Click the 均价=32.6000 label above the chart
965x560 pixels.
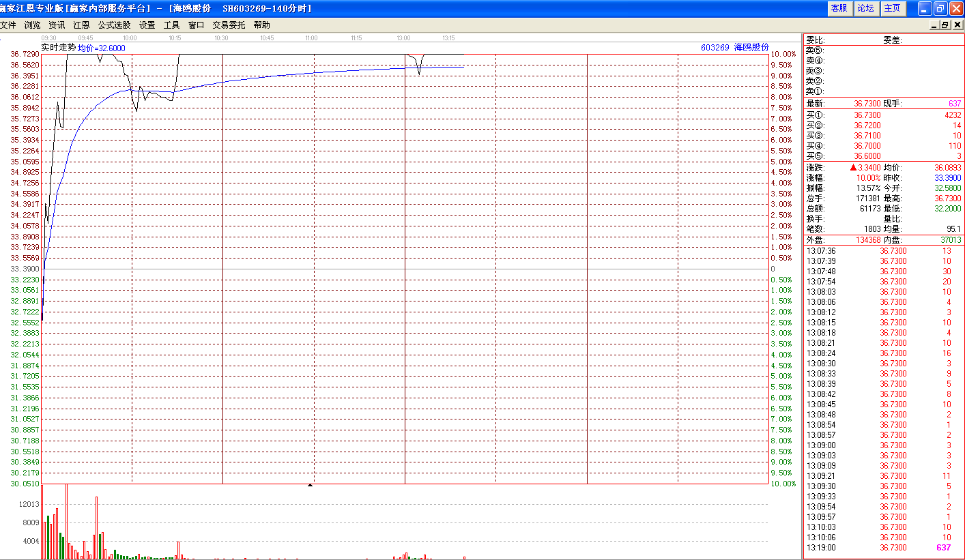click(x=101, y=48)
